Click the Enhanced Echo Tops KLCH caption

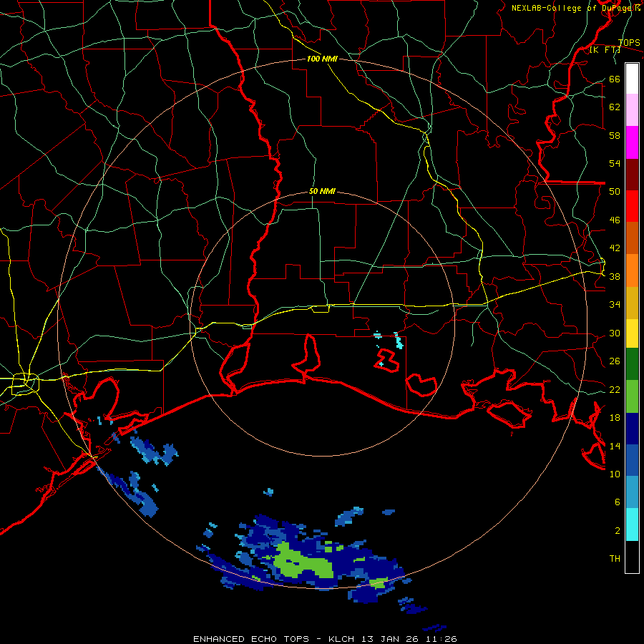tap(325, 639)
